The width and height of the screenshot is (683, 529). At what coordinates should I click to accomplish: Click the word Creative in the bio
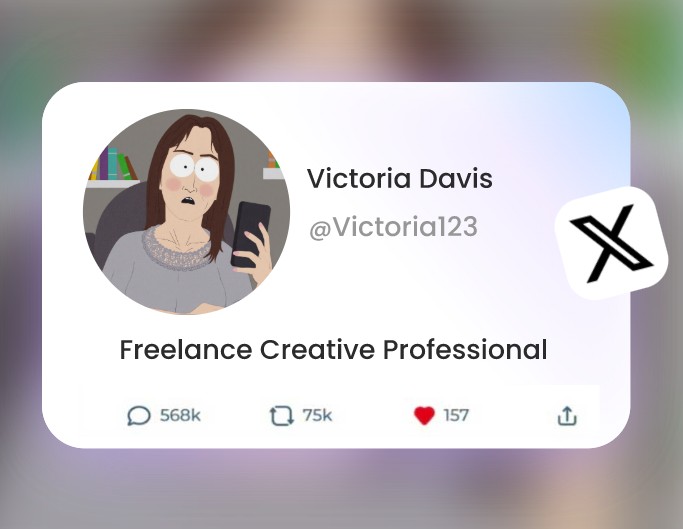tap(318, 350)
